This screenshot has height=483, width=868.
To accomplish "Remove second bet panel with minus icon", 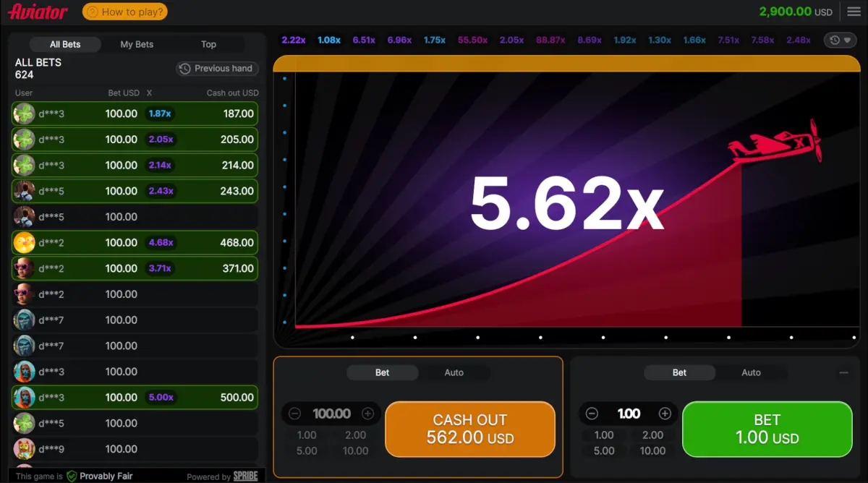I will [x=843, y=373].
